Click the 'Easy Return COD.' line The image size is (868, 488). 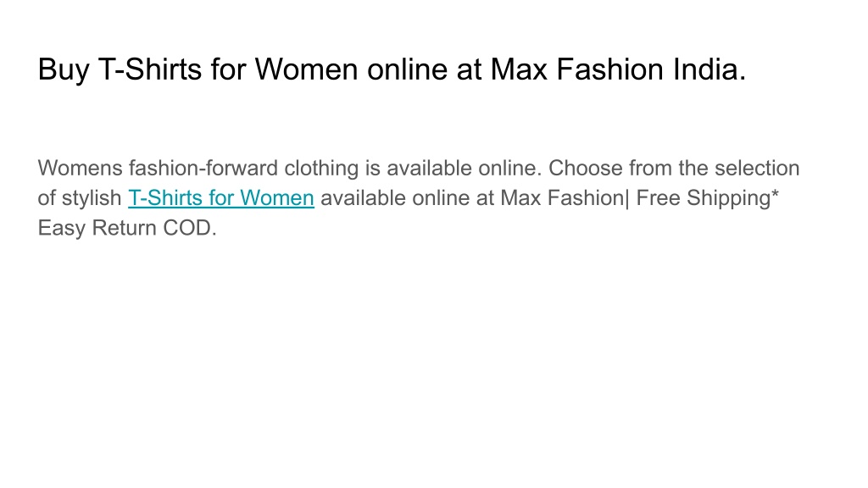127,228
